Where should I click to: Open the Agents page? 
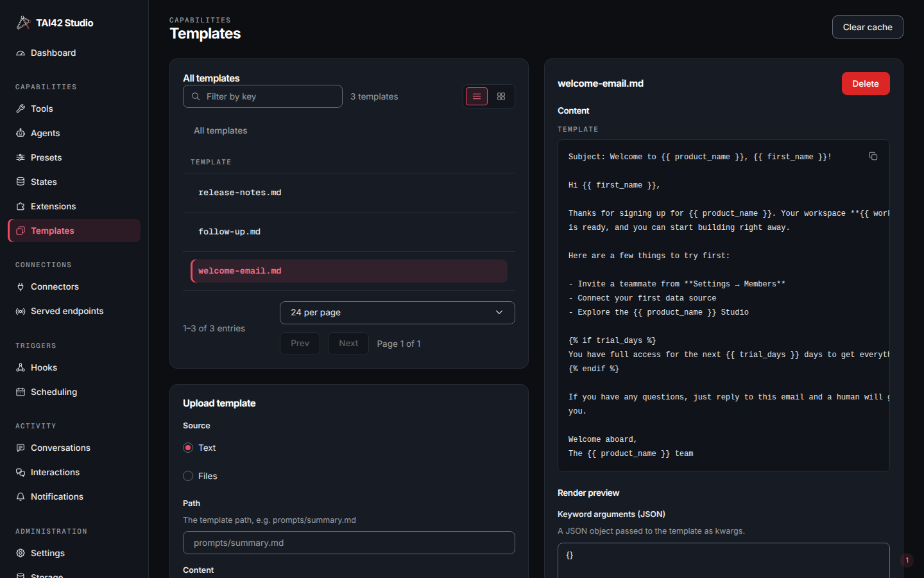[x=74, y=133]
